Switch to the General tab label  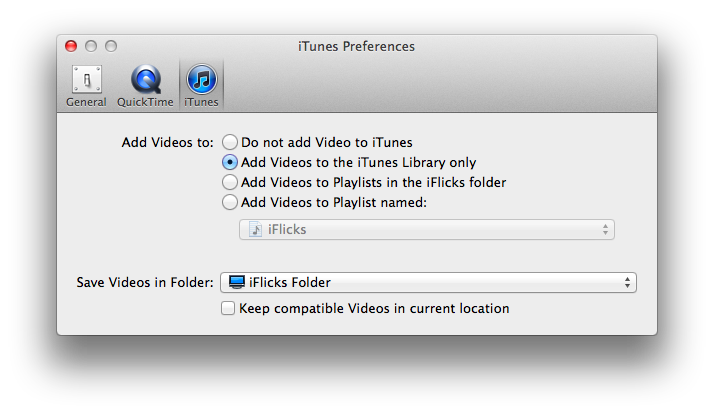tap(86, 102)
